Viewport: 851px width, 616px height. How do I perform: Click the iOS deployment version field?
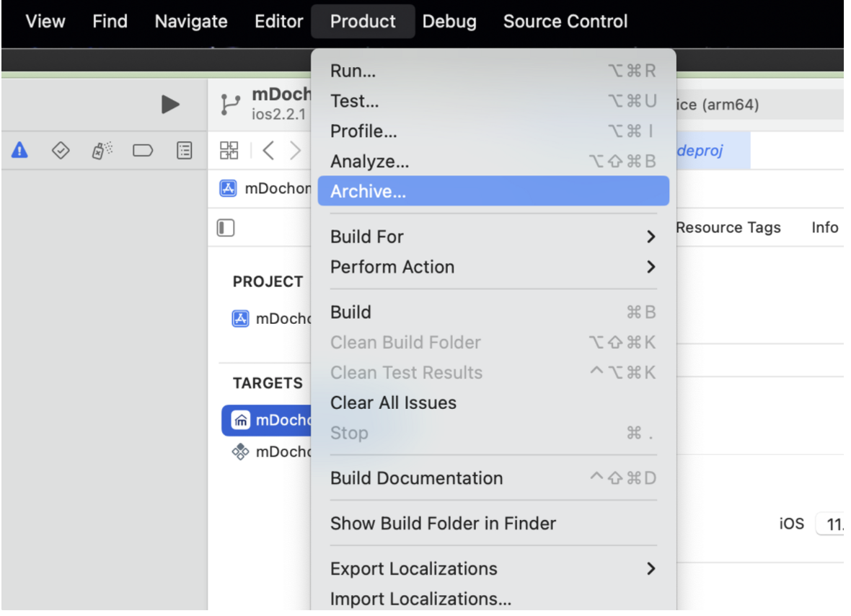click(x=830, y=524)
